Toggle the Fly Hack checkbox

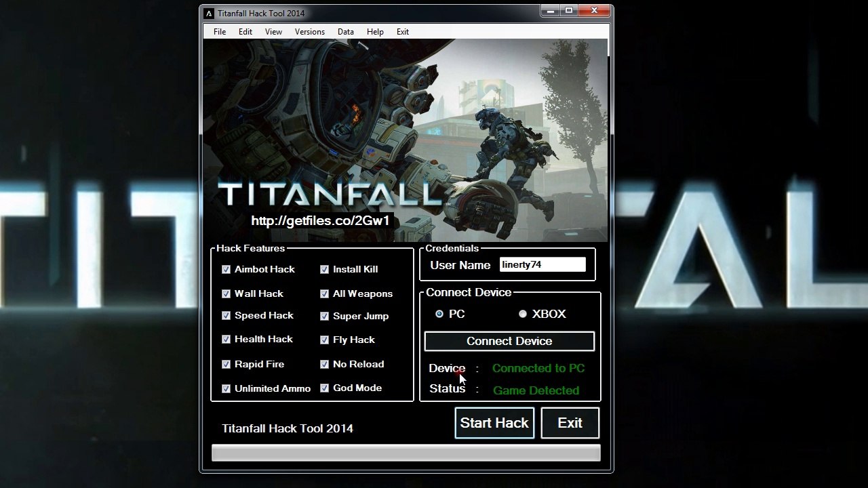[324, 340]
